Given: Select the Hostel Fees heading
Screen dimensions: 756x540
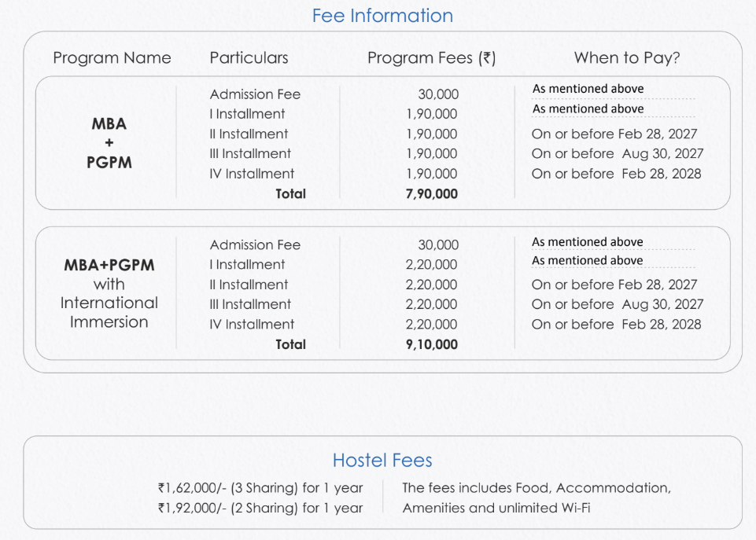Looking at the screenshot, I should coord(382,461).
